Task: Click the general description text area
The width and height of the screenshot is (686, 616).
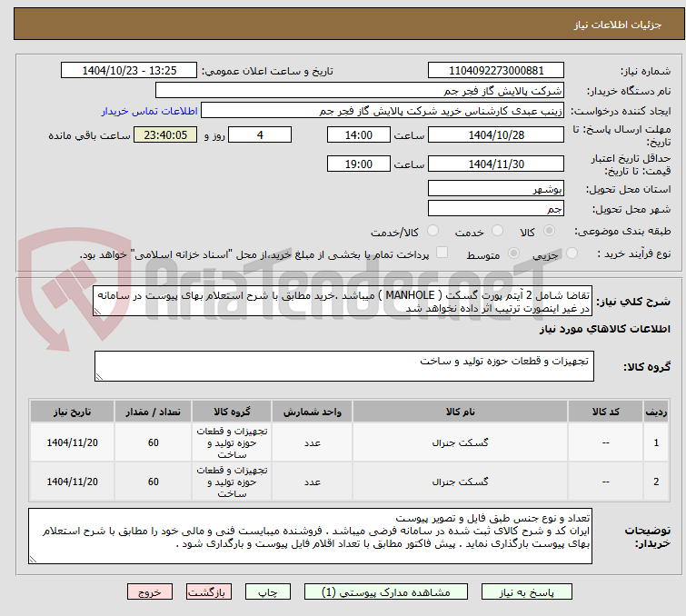Action: pos(343,301)
